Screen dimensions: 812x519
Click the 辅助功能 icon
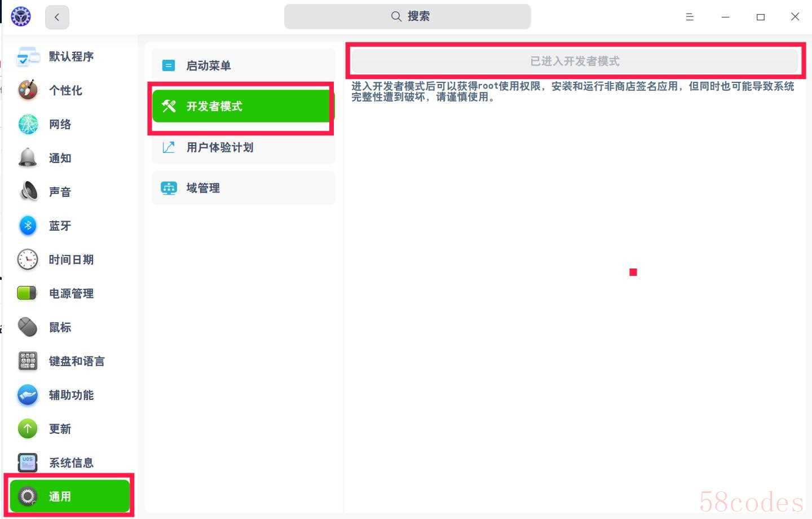[x=28, y=395]
